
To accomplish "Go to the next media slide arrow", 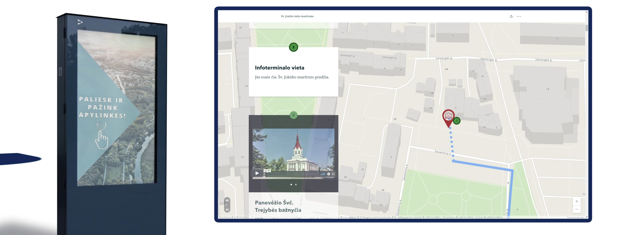I will coord(331,154).
